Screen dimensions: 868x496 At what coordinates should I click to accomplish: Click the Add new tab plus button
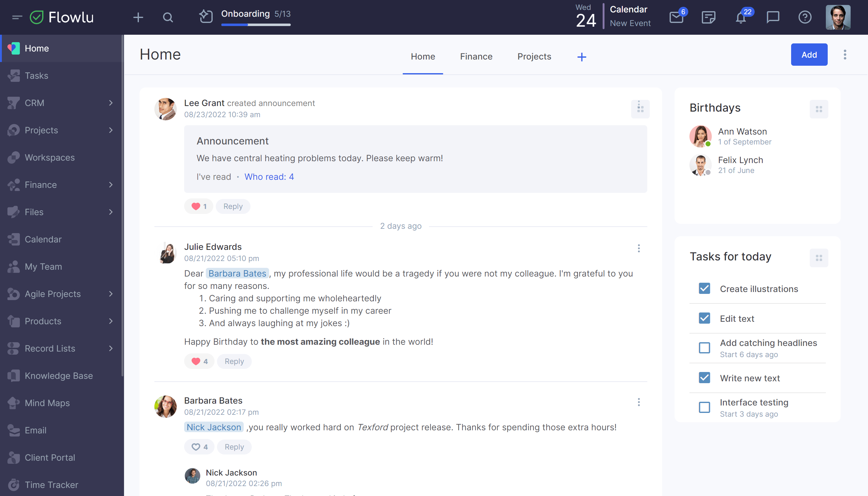pos(582,57)
